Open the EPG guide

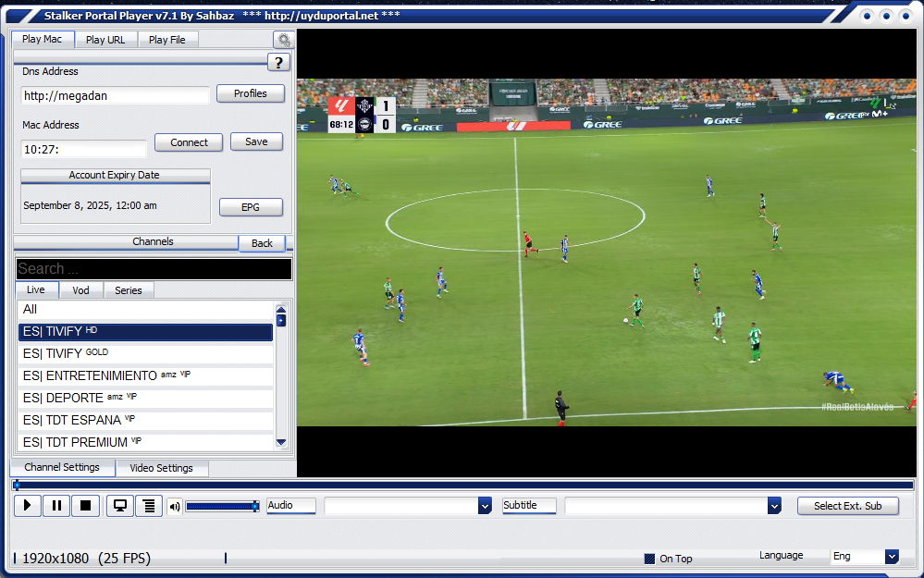[251, 207]
